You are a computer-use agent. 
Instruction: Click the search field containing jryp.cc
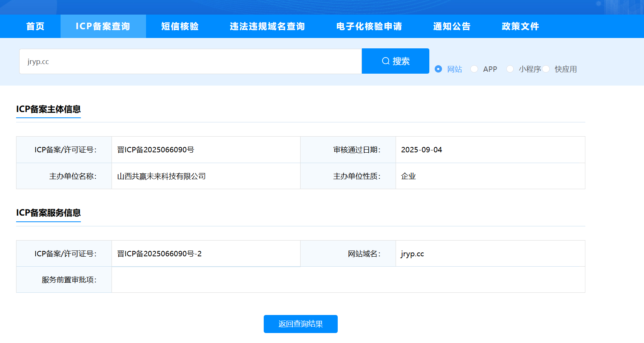[x=191, y=61]
